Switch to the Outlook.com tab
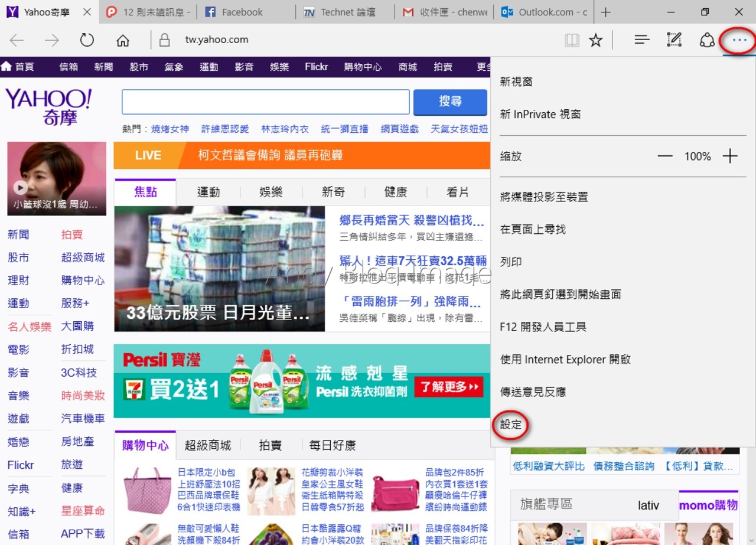 [543, 12]
